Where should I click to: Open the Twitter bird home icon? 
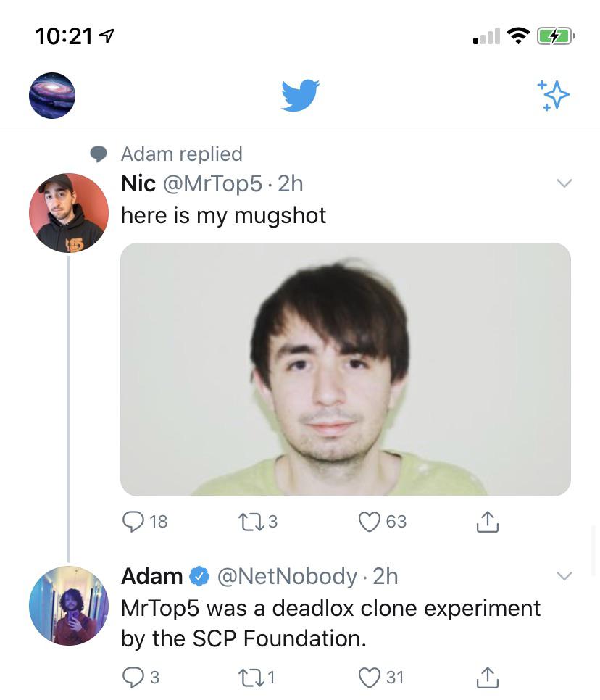[x=300, y=96]
